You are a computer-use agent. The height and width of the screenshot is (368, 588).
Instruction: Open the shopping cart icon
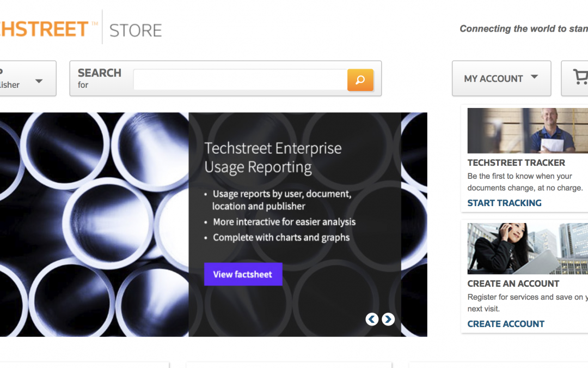pos(580,77)
